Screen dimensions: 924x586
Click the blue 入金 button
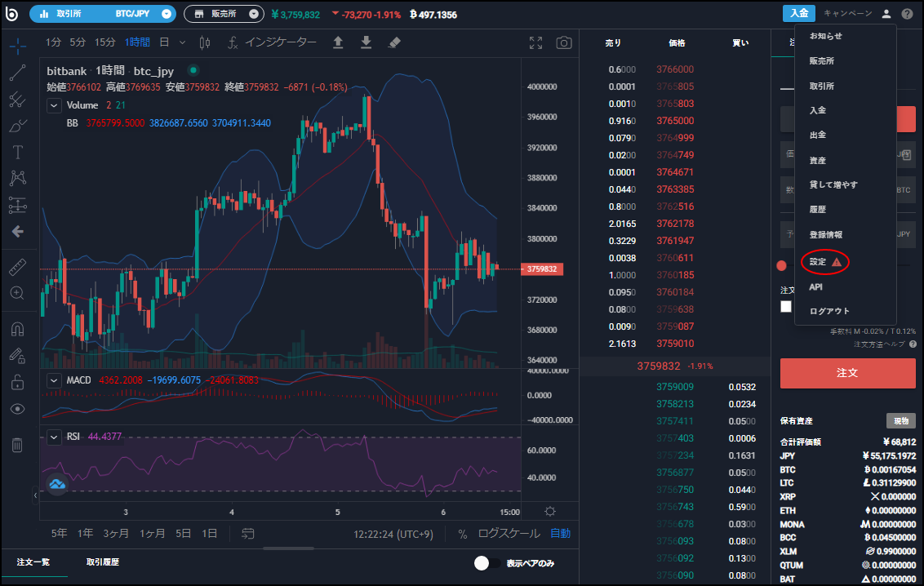point(799,14)
